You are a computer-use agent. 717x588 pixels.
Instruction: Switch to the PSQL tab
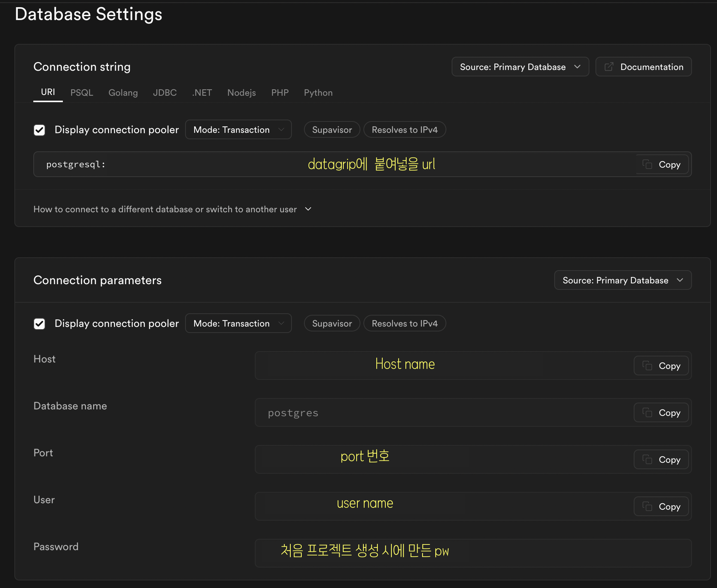pos(82,93)
